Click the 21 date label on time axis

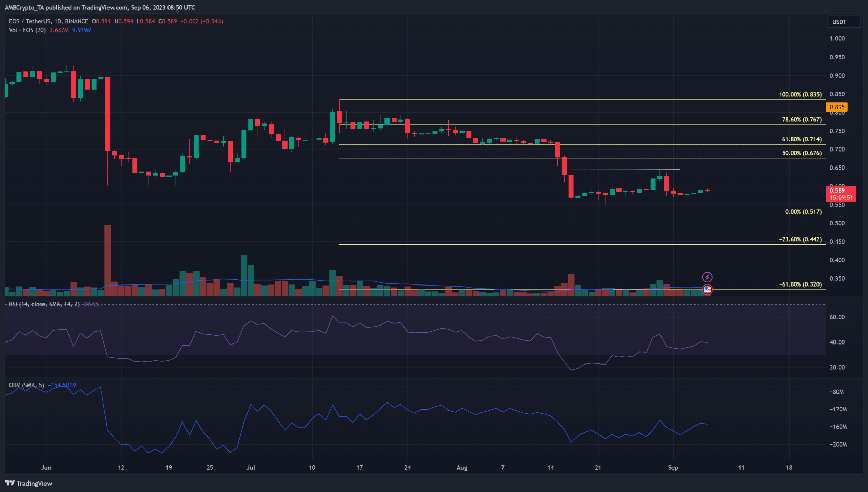(598, 468)
